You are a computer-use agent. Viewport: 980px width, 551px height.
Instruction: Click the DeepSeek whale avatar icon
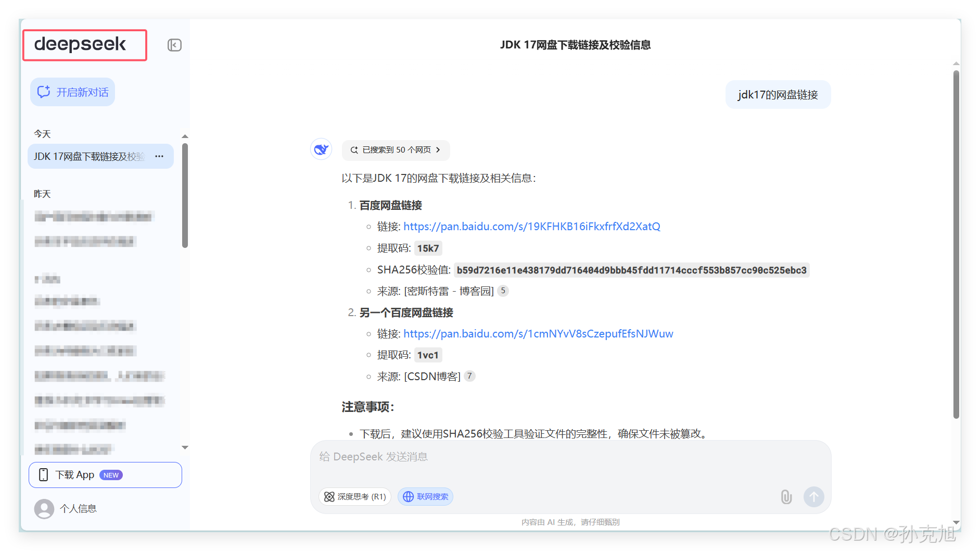[x=321, y=149]
